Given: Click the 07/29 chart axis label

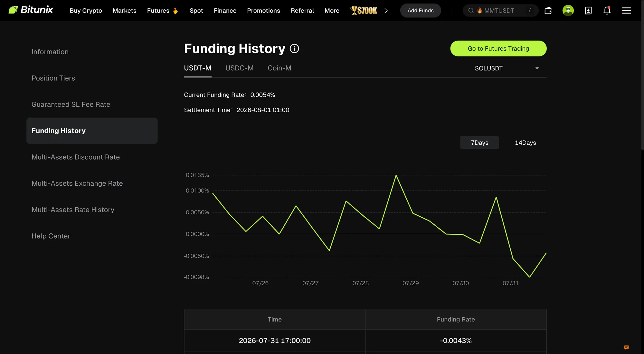Looking at the screenshot, I should (411, 283).
